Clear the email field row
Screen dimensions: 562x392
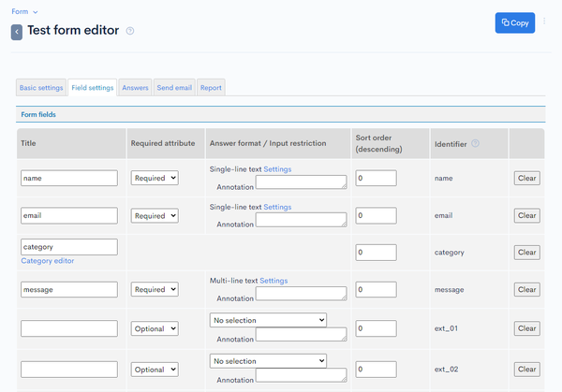point(526,215)
